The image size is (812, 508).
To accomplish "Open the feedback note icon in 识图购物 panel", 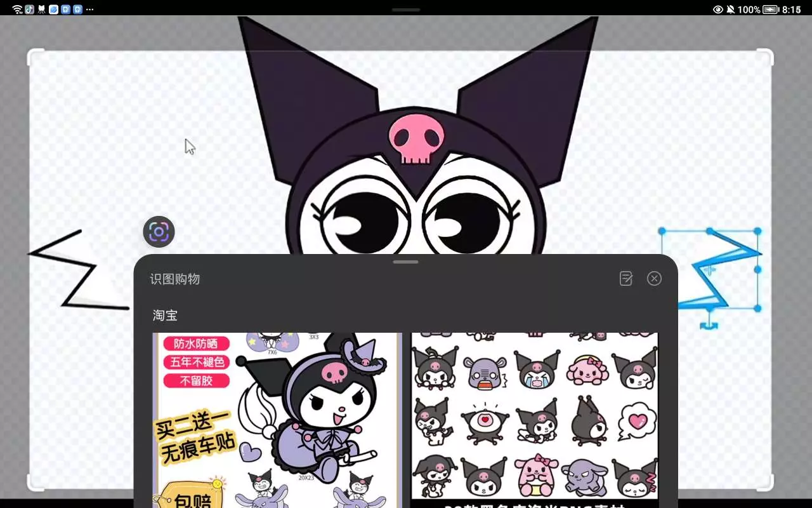I will click(x=626, y=279).
